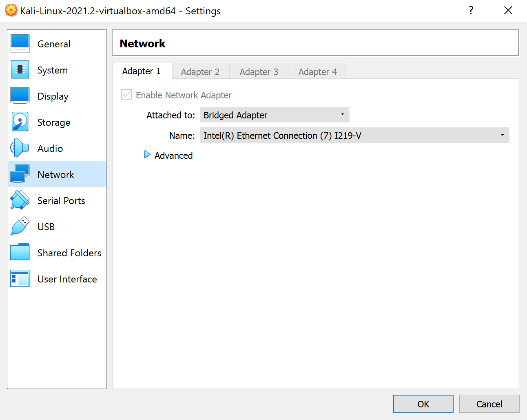Open the General settings category label
The width and height of the screenshot is (527, 420).
[x=54, y=44]
